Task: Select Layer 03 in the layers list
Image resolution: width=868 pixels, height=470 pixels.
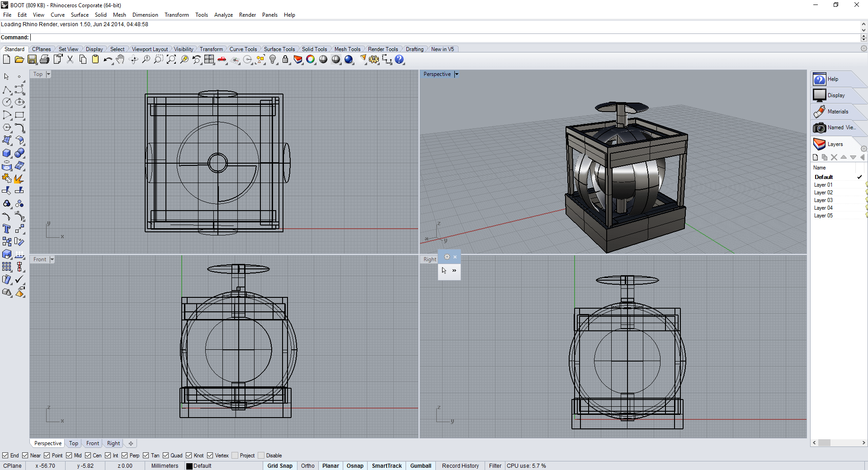Action: [x=823, y=200]
